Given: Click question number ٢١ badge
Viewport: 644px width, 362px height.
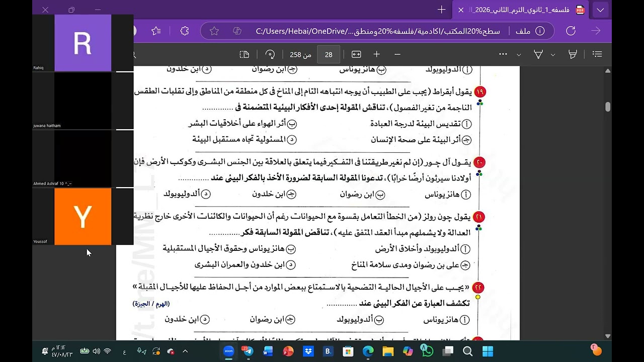Looking at the screenshot, I should coord(479,217).
